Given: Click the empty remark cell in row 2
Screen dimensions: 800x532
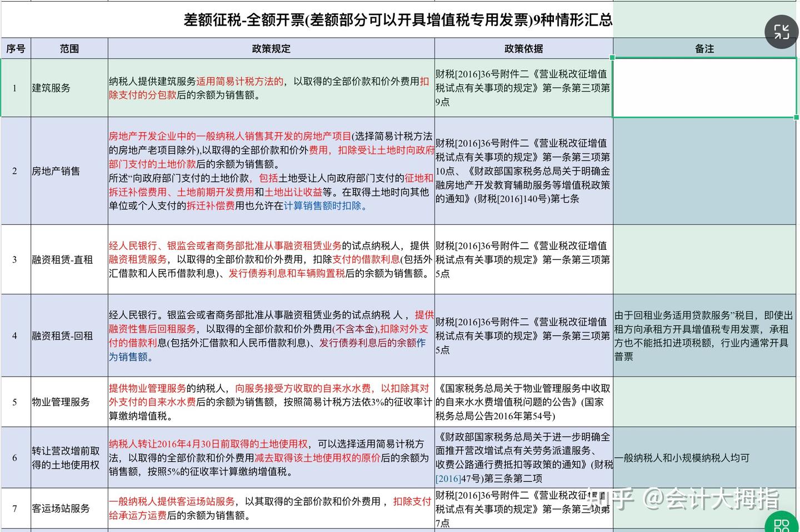Looking at the screenshot, I should 704,171.
